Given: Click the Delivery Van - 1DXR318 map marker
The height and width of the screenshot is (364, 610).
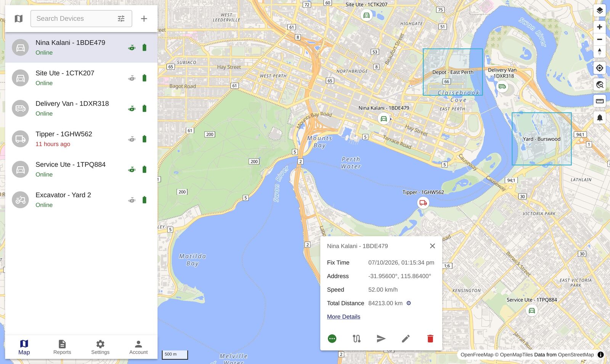Looking at the screenshot, I should tap(502, 86).
